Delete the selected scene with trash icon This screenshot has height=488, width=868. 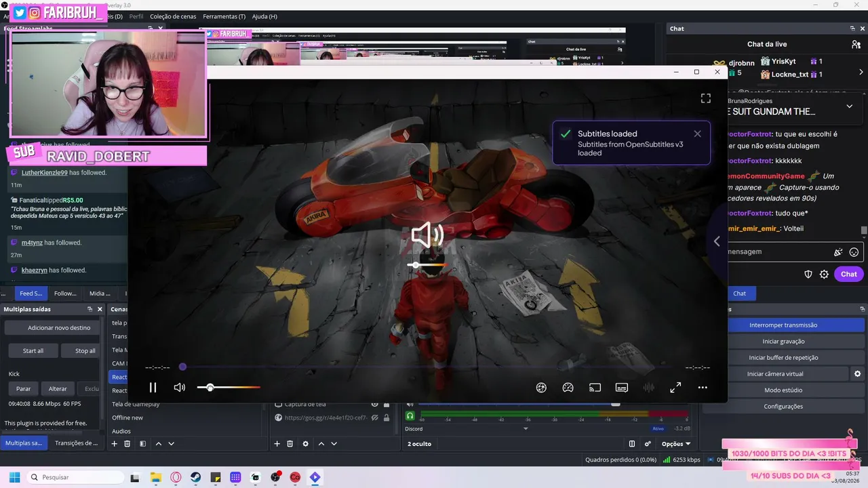pyautogui.click(x=127, y=444)
